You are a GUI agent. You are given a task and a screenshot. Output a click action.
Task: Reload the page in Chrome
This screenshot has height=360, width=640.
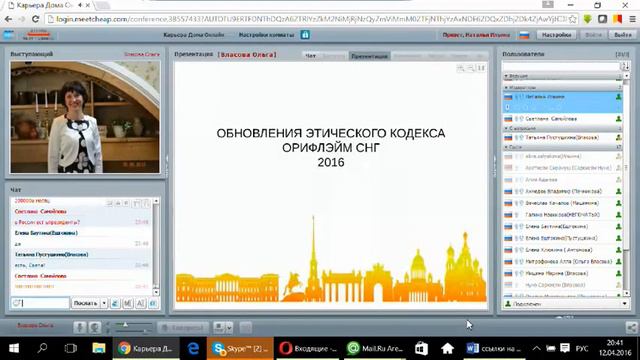(36, 19)
